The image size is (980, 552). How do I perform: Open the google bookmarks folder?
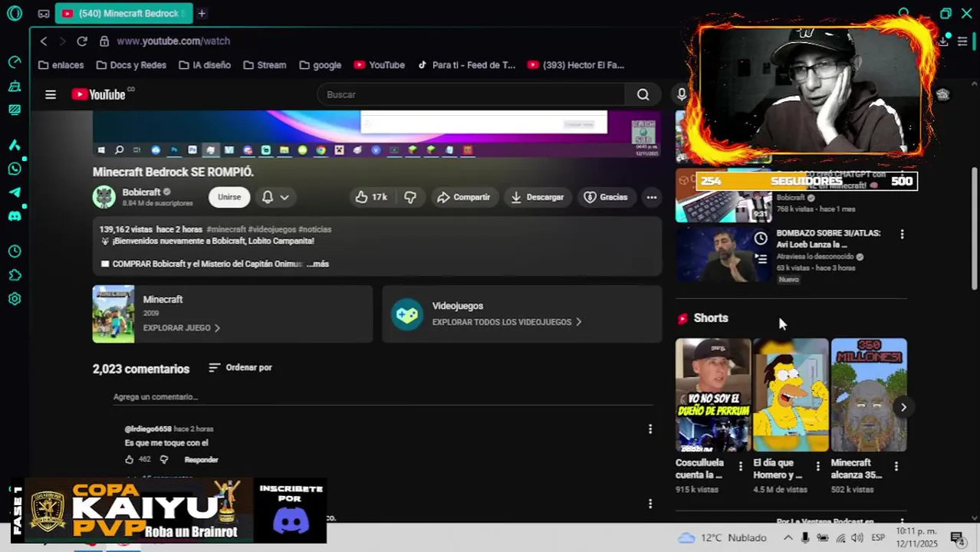coord(320,65)
